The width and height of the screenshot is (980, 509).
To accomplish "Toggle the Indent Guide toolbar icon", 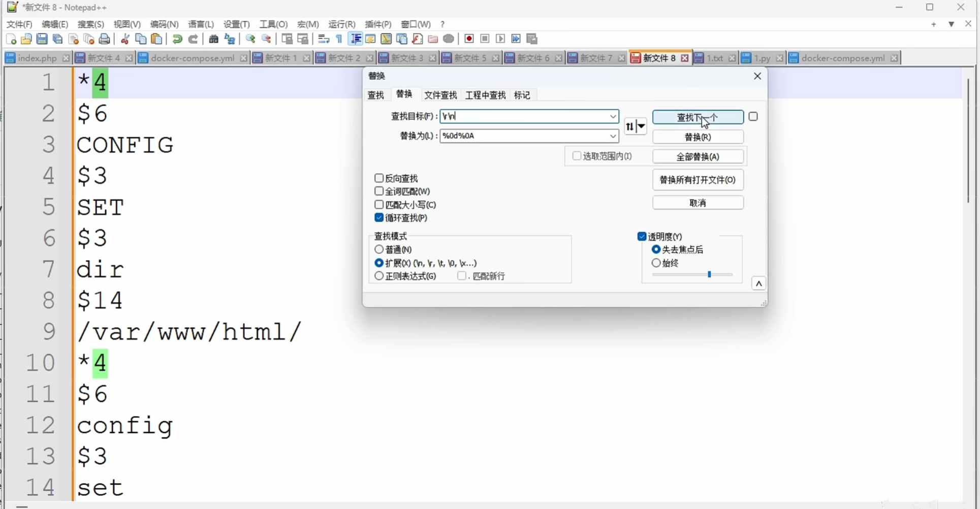I will pyautogui.click(x=356, y=39).
